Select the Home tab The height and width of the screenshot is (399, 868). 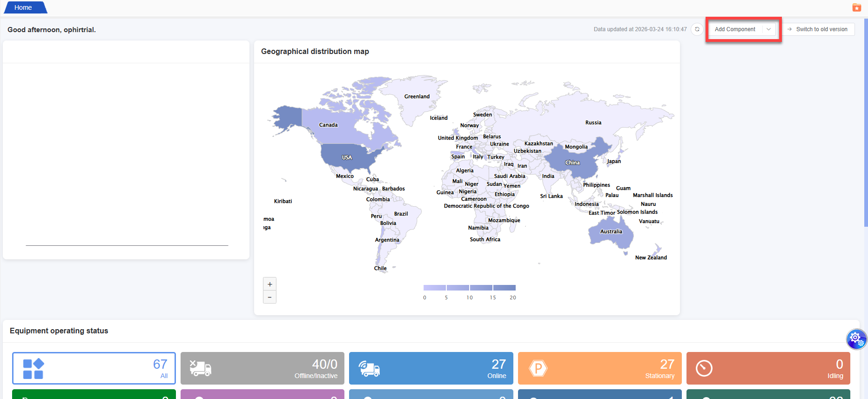click(23, 7)
